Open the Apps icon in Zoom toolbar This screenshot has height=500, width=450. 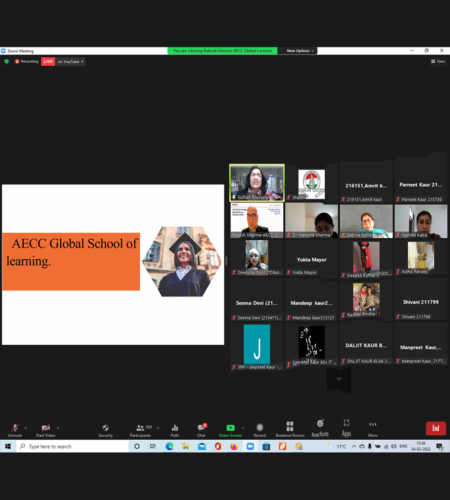pyautogui.click(x=346, y=428)
